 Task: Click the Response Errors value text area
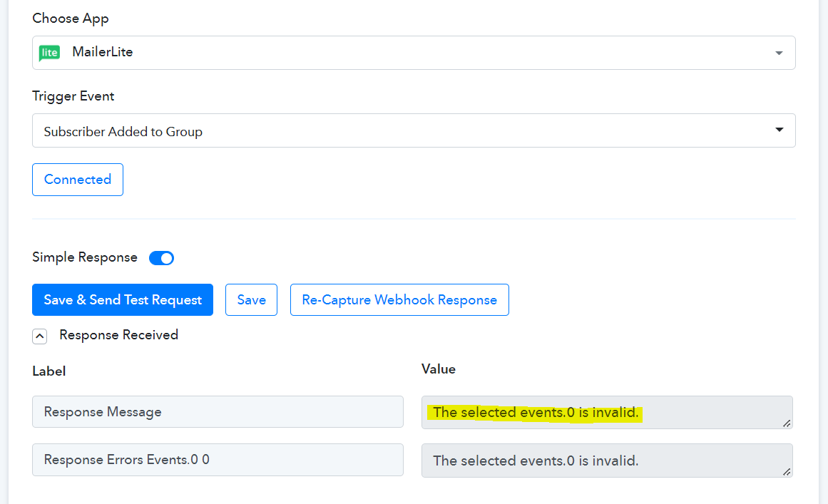click(x=606, y=461)
